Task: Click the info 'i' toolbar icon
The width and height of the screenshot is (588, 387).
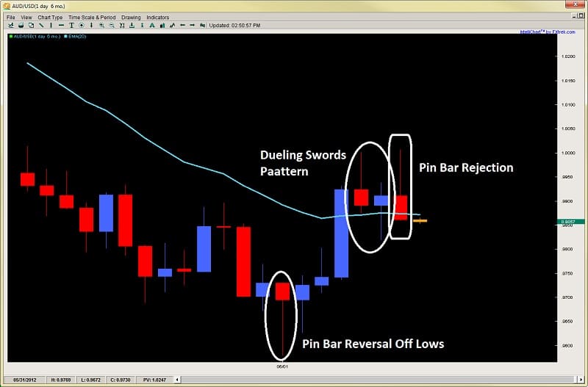Action: (x=142, y=26)
